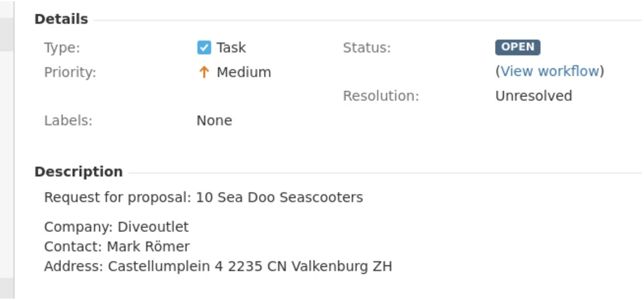Click the OPEN status badge
The width and height of the screenshot is (644, 301).
(x=517, y=47)
